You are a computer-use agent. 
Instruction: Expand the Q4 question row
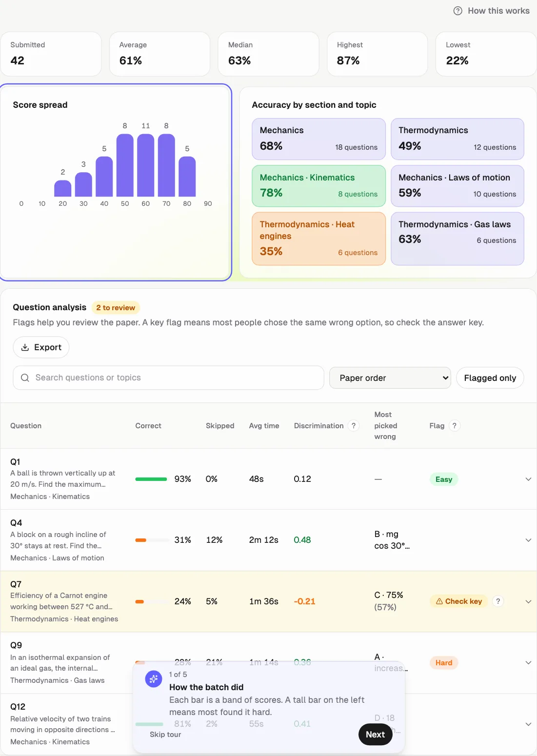[528, 540]
